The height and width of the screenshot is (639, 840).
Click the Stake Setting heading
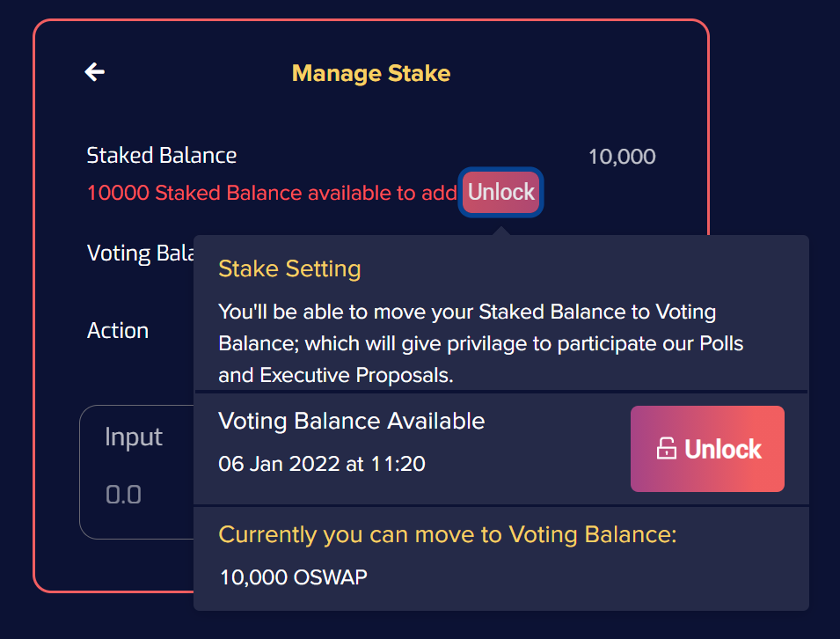(x=289, y=268)
